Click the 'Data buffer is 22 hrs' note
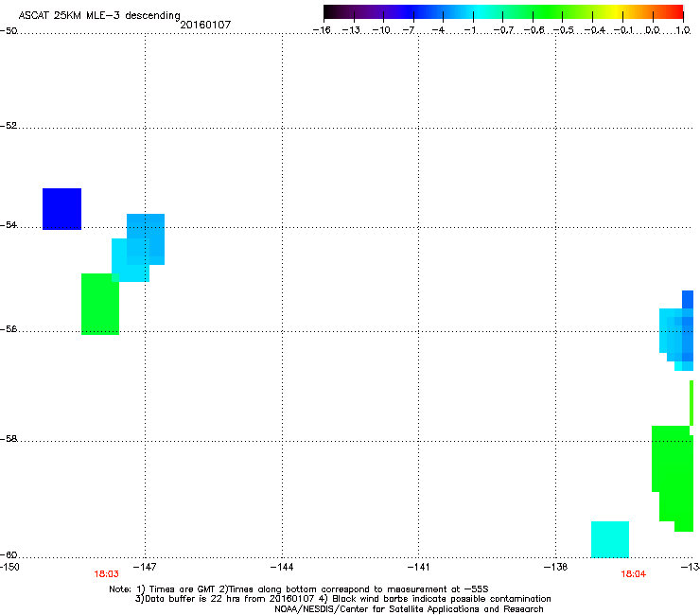This screenshot has width=700, height=615. click(x=342, y=599)
